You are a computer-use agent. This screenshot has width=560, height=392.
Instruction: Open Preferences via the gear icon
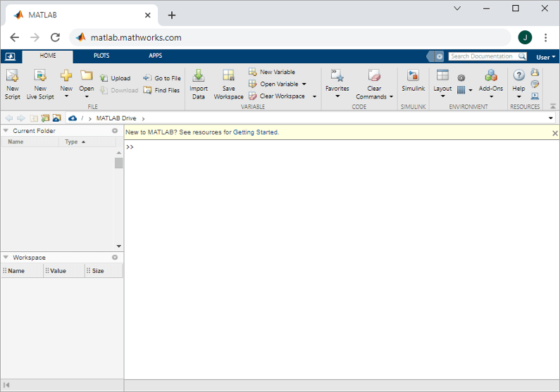[461, 78]
